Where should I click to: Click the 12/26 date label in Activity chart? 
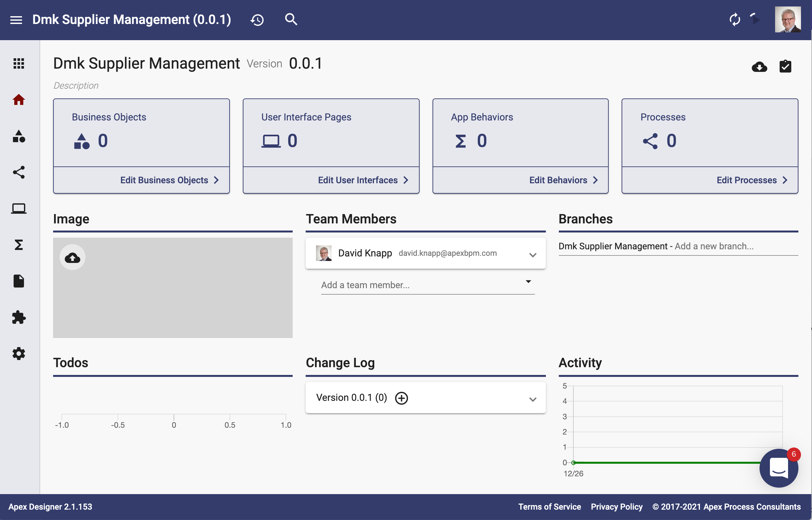[573, 473]
